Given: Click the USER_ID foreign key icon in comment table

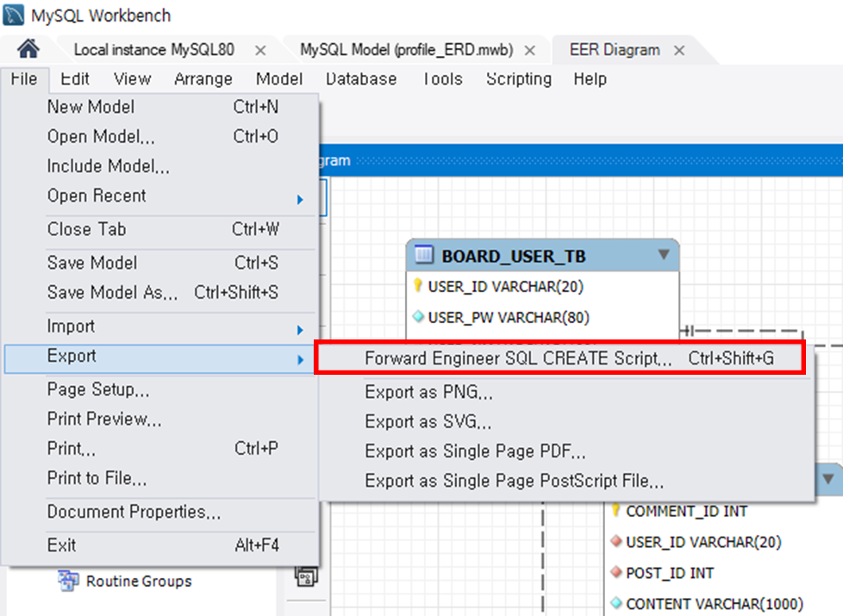Looking at the screenshot, I should [x=616, y=541].
